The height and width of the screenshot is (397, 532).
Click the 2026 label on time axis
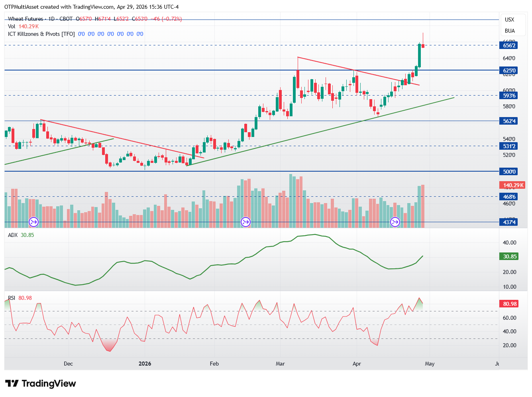click(145, 364)
